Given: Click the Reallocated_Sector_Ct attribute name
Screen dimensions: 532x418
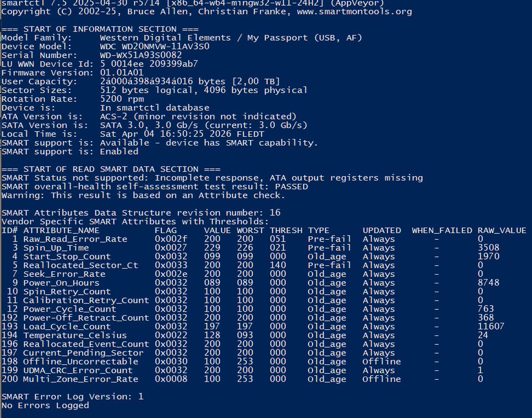Looking at the screenshot, I should [80, 265].
